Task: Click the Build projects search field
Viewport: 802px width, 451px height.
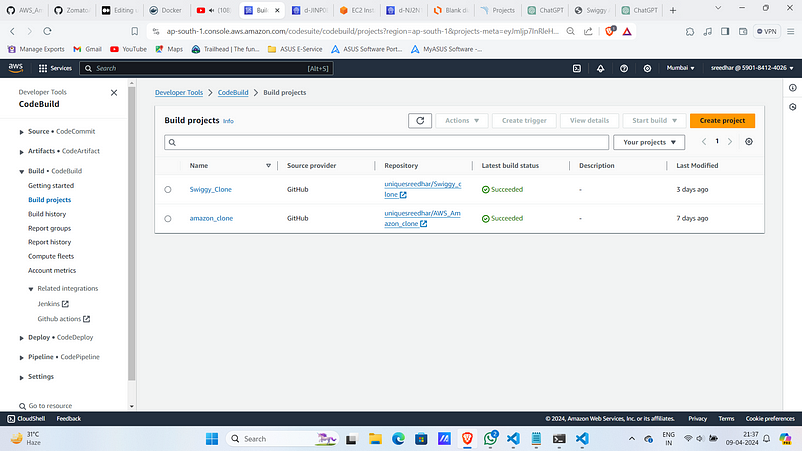Action: 387,142
